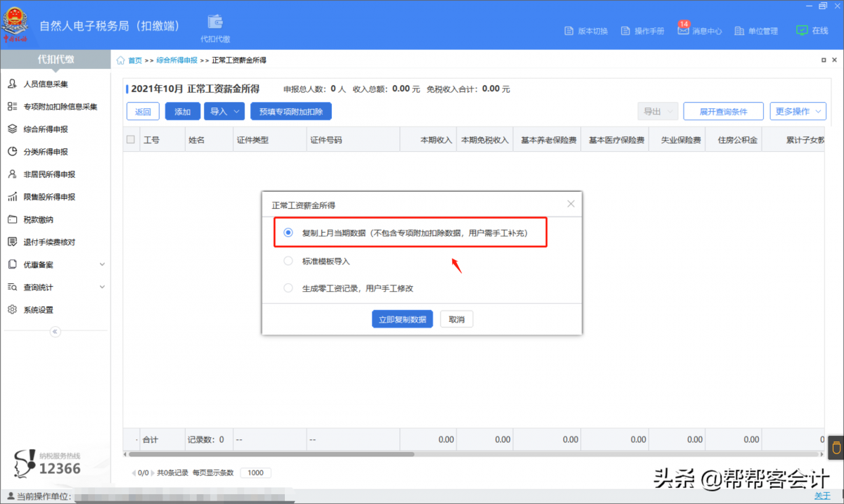Open 消息中心 envelope icon with badge
Image resolution: width=844 pixels, height=504 pixels.
point(683,30)
